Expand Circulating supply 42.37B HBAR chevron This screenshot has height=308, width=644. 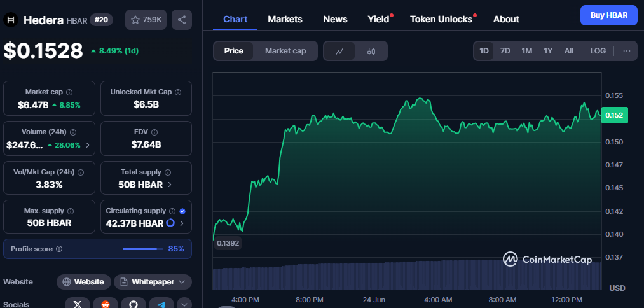click(181, 223)
